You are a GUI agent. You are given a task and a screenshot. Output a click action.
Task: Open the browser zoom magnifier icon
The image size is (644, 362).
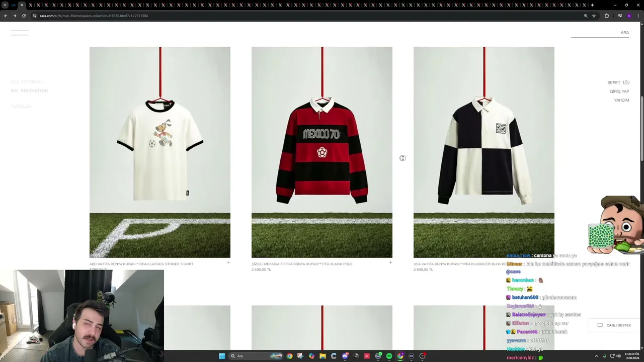click(x=586, y=16)
